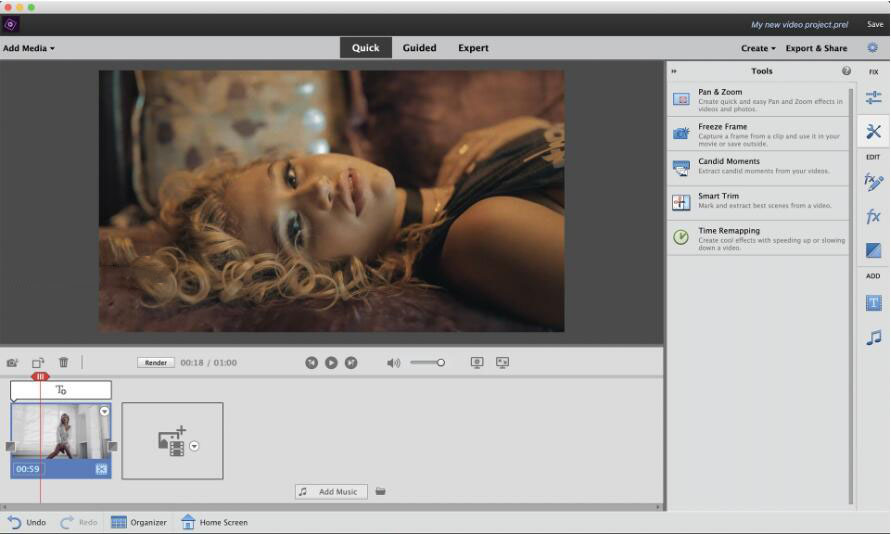Select the Tools panel icon

pyautogui.click(x=873, y=132)
